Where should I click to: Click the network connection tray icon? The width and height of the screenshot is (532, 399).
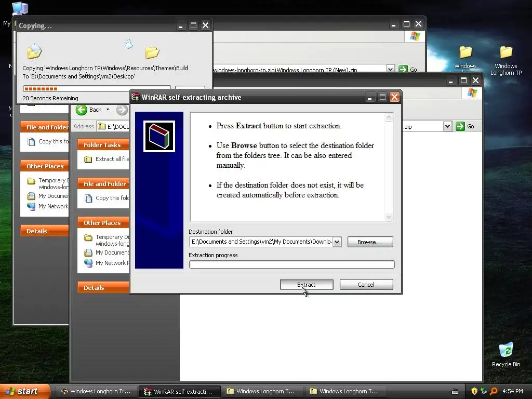pyautogui.click(x=484, y=391)
